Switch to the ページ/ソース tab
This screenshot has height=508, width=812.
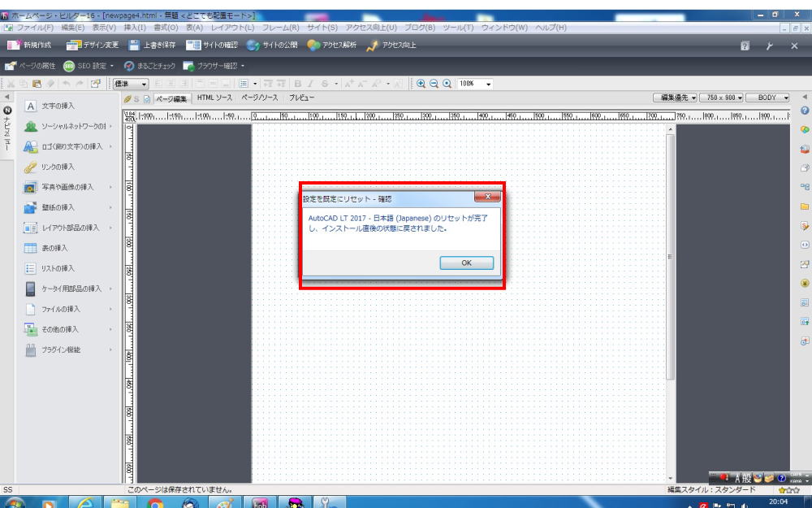(x=260, y=98)
